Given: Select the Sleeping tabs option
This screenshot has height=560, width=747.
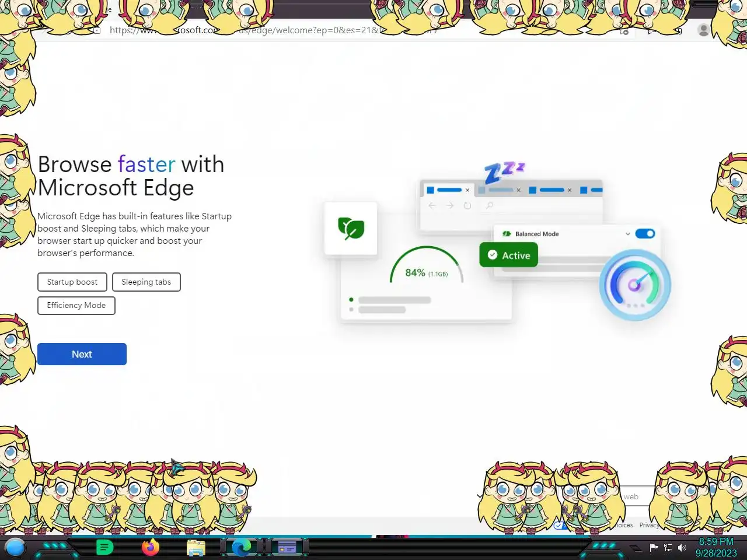Looking at the screenshot, I should 146,282.
